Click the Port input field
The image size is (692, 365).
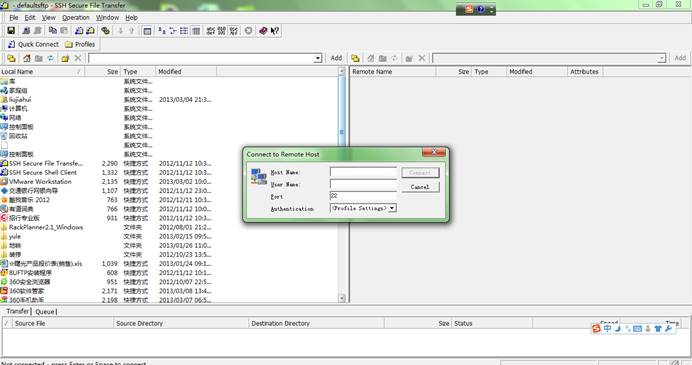[x=363, y=196]
